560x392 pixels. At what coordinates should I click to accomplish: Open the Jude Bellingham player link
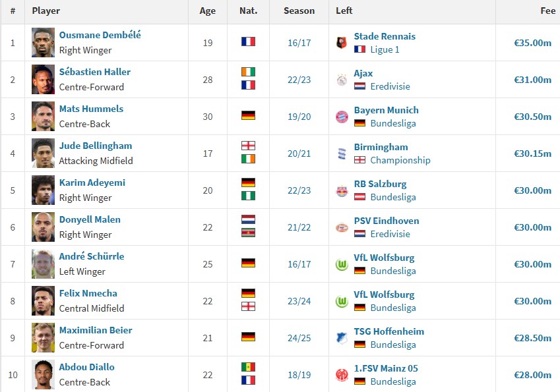(96, 146)
